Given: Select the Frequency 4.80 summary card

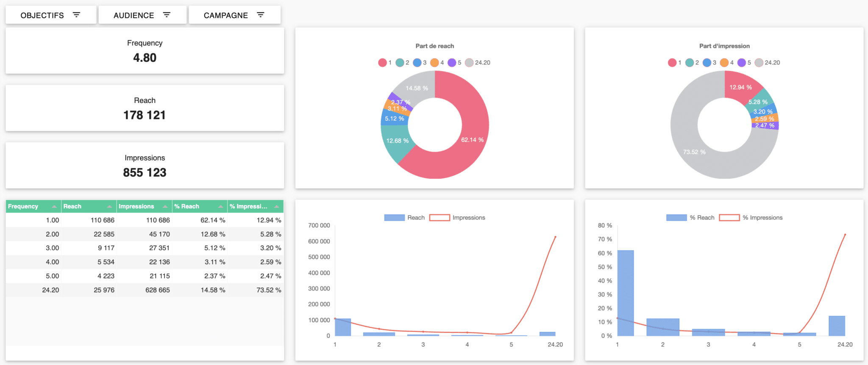Looking at the screenshot, I should (x=145, y=51).
